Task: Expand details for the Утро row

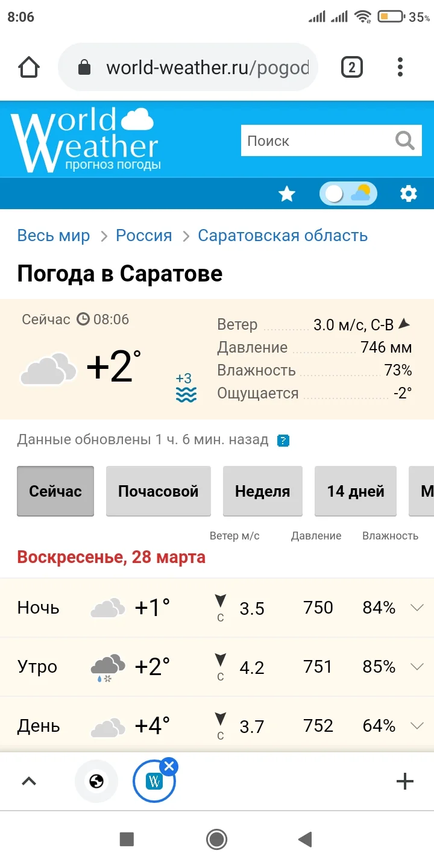Action: pyautogui.click(x=418, y=667)
